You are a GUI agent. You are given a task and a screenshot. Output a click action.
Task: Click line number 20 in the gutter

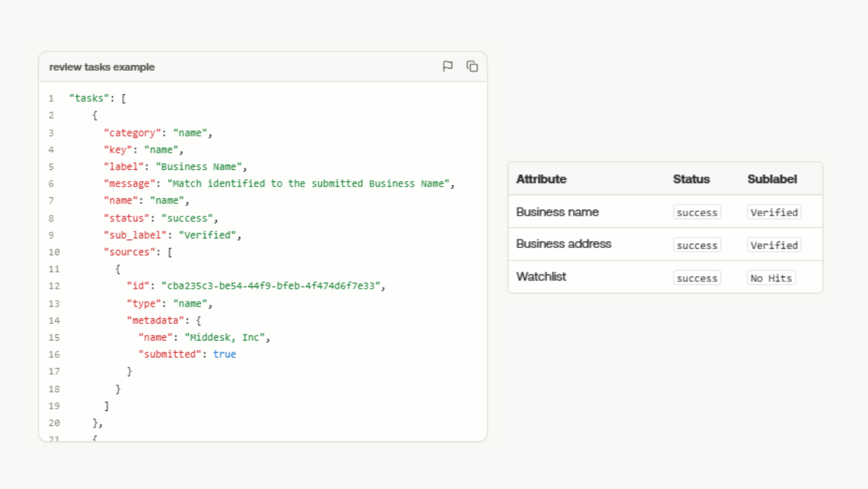[54, 423]
